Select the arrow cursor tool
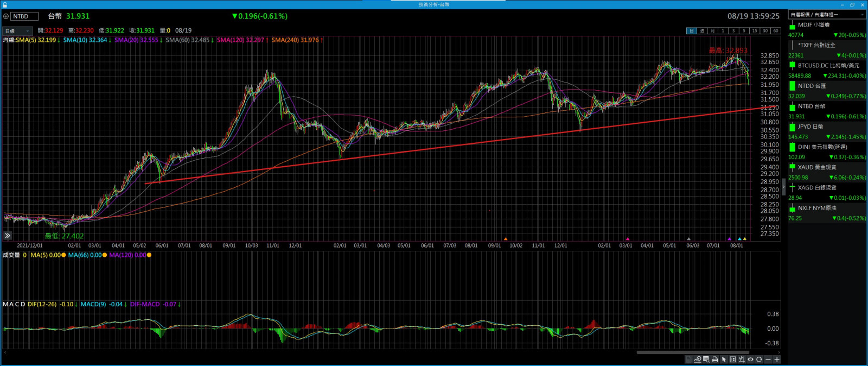This screenshot has width=868, height=366. pyautogui.click(x=724, y=359)
